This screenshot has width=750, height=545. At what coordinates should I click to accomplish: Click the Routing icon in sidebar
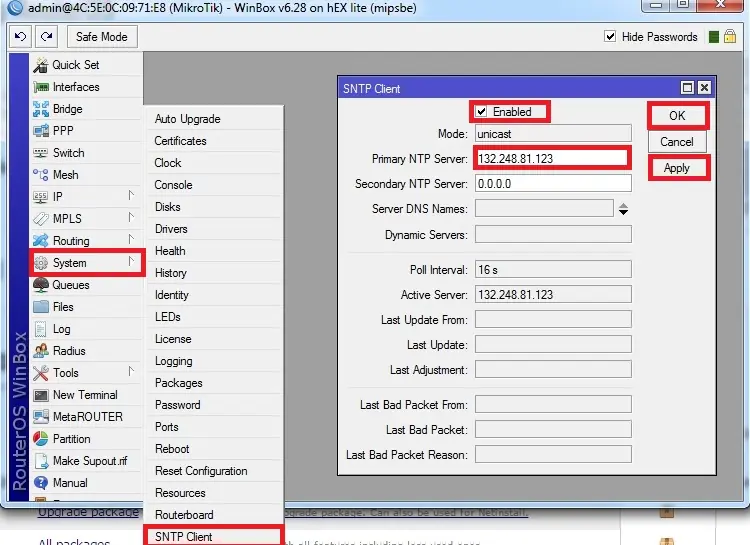(41, 241)
